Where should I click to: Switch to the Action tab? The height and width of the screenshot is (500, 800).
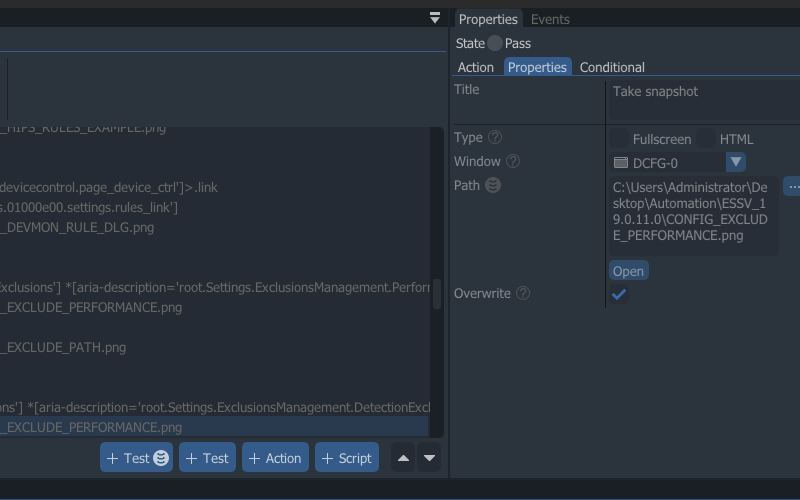[476, 67]
